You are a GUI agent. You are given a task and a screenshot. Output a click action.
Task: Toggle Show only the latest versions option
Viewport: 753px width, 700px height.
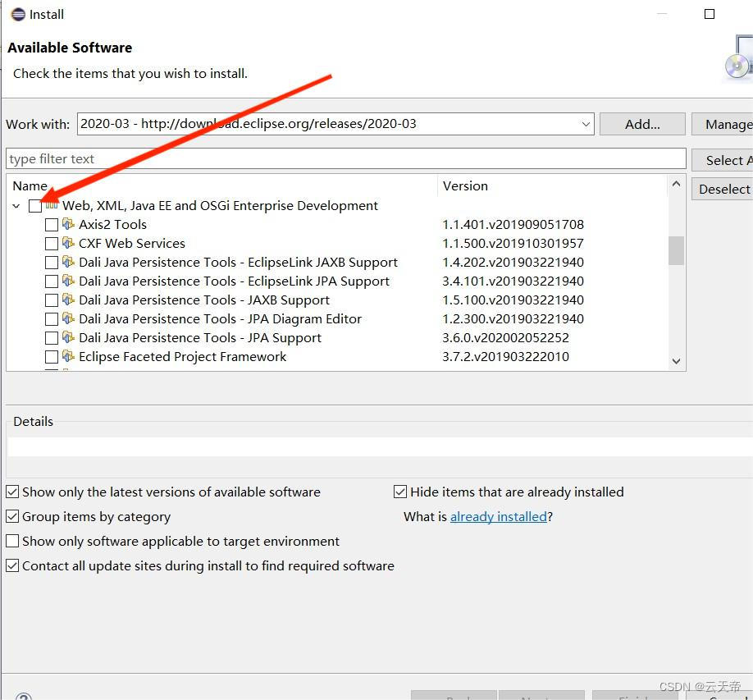pyautogui.click(x=12, y=492)
